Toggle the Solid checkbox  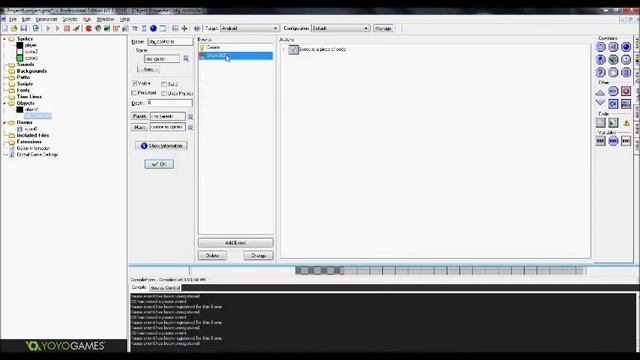click(164, 84)
